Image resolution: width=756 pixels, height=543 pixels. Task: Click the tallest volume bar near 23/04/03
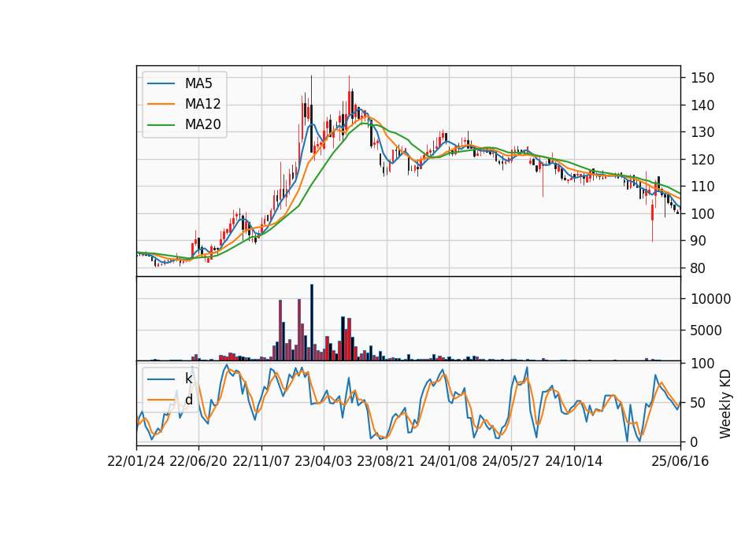[x=312, y=323]
